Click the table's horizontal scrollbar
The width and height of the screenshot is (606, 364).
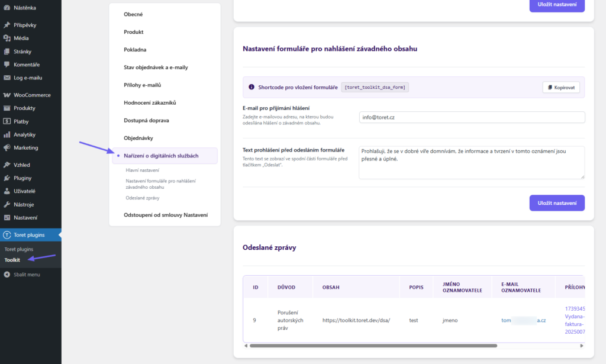point(373,346)
